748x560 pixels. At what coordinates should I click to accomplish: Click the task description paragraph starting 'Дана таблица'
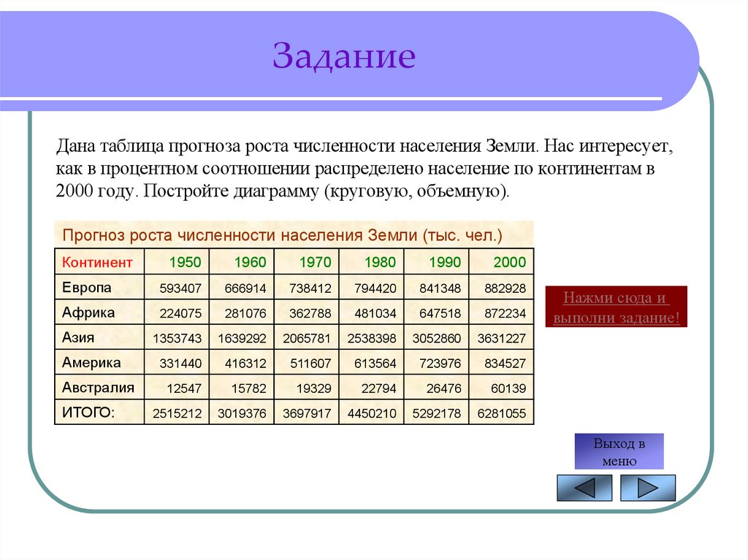365,168
